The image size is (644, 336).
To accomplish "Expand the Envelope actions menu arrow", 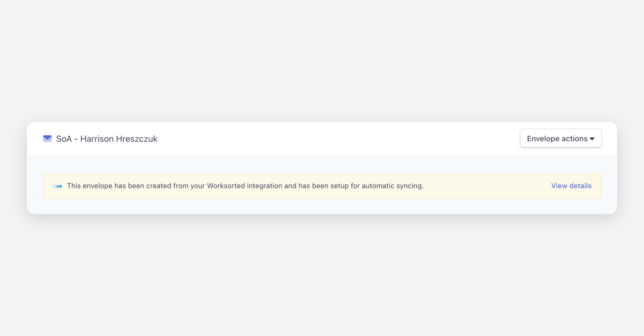I will pyautogui.click(x=592, y=139).
